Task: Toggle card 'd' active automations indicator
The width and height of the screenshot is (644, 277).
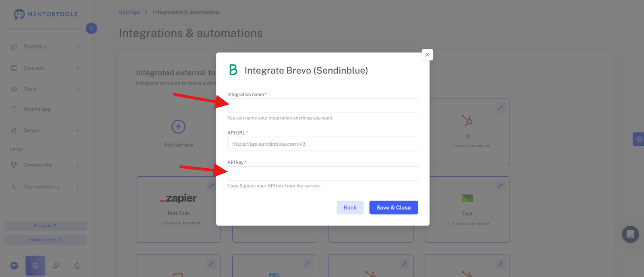Action: coord(448,146)
